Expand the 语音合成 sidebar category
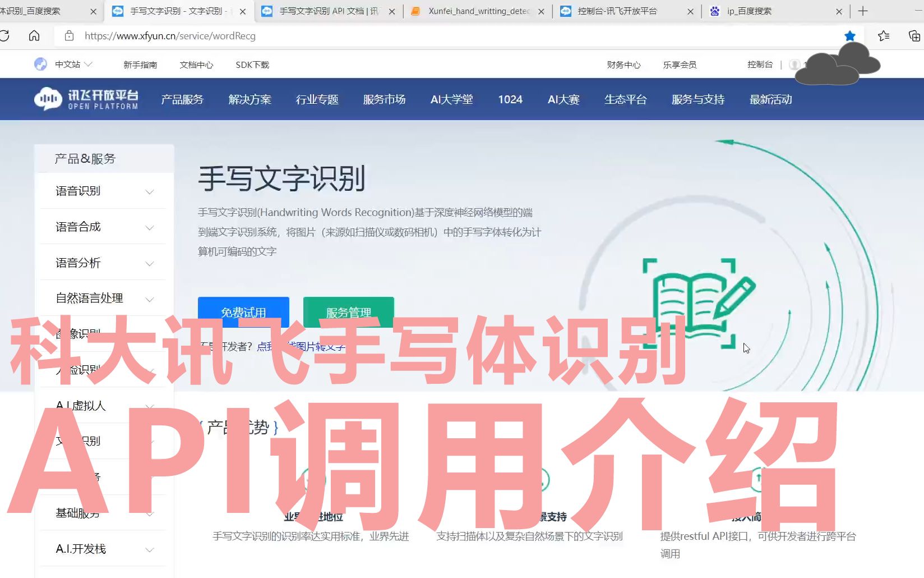Image resolution: width=924 pixels, height=578 pixels. tap(103, 227)
